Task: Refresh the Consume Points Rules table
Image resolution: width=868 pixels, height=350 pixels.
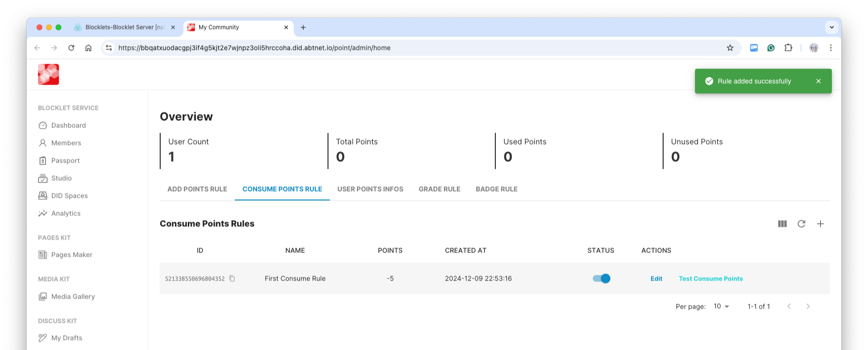Action: [801, 224]
